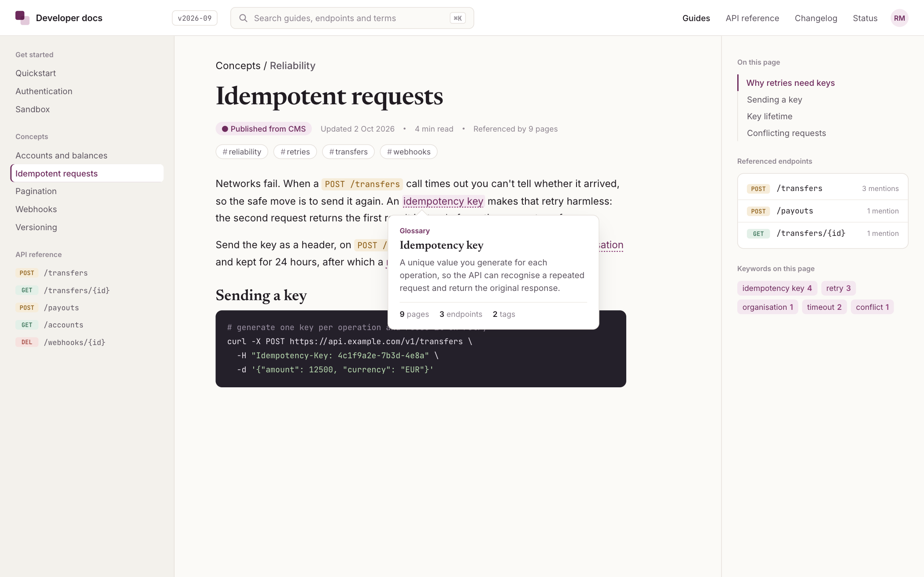Focus the search guides input field

pyautogui.click(x=352, y=18)
